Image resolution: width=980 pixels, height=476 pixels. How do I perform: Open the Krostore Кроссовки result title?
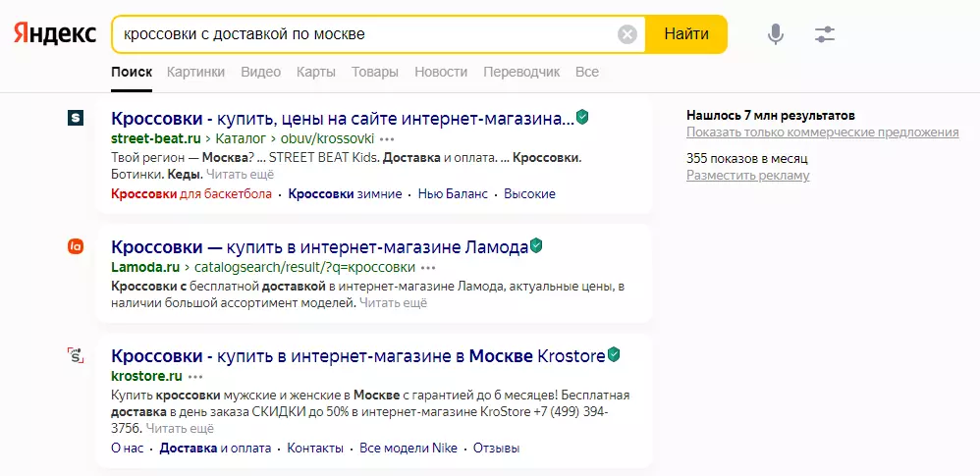click(x=358, y=356)
